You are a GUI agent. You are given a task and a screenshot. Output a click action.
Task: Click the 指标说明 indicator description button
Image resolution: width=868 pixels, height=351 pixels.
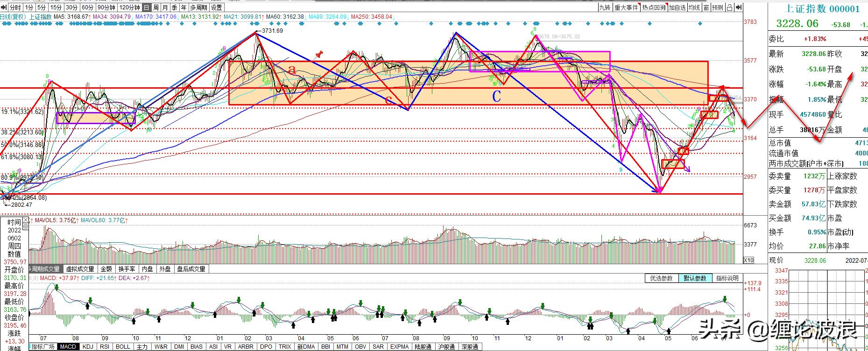(x=727, y=278)
